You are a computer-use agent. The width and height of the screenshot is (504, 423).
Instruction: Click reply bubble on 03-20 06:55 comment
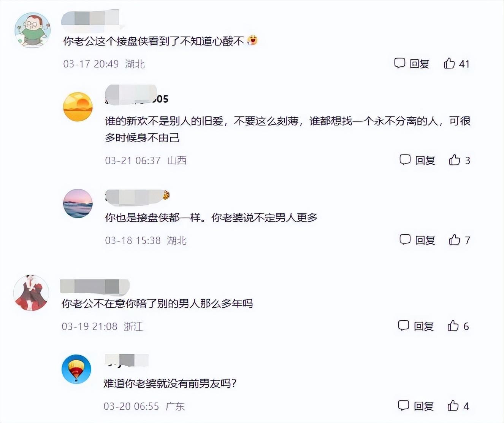(x=403, y=406)
